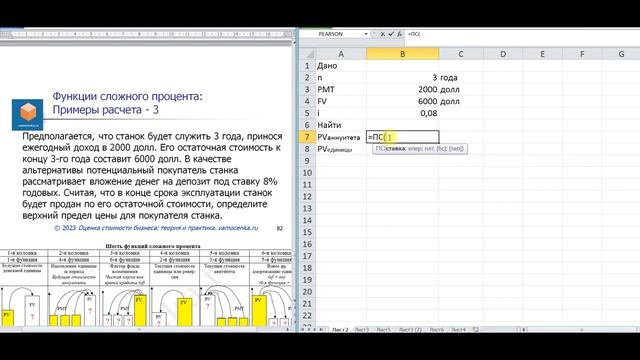Click table header '2-я колонка'

[74, 253]
